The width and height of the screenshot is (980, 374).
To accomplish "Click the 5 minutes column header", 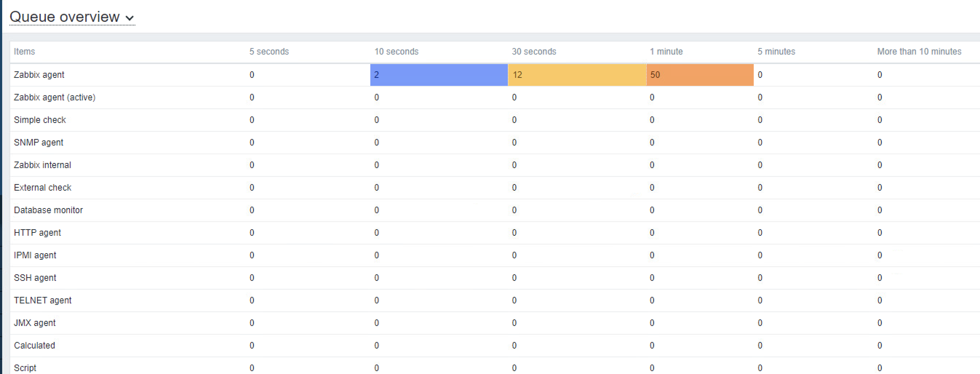I will point(776,52).
